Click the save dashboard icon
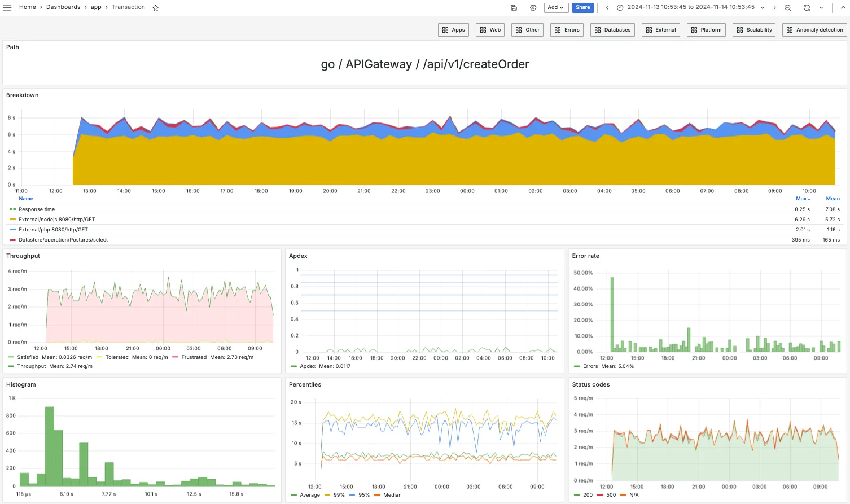Viewport: 850px width, 504px height. point(514,8)
